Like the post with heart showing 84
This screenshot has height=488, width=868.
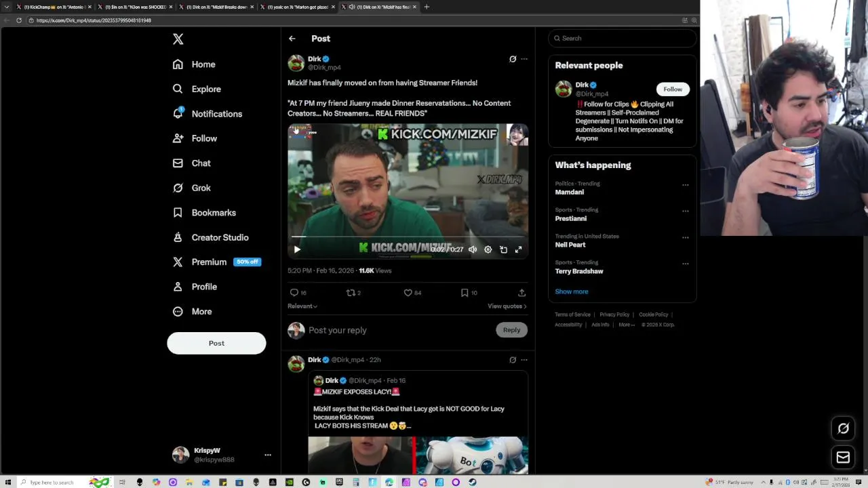(408, 293)
